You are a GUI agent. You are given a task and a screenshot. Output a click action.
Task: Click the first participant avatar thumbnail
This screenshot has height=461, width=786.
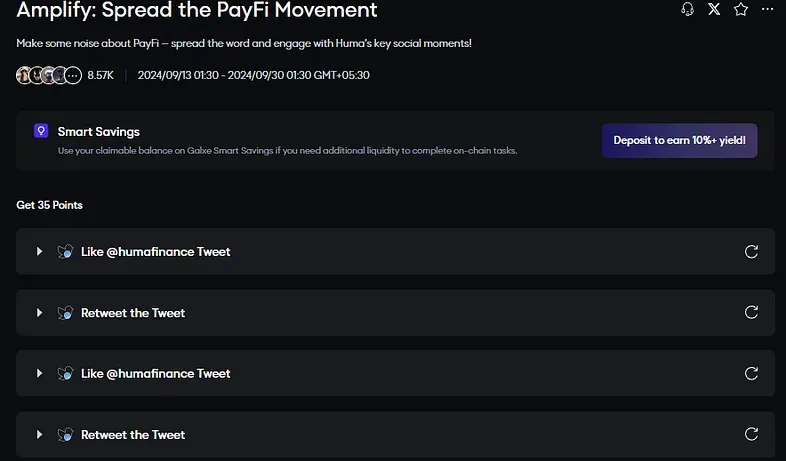coord(23,75)
